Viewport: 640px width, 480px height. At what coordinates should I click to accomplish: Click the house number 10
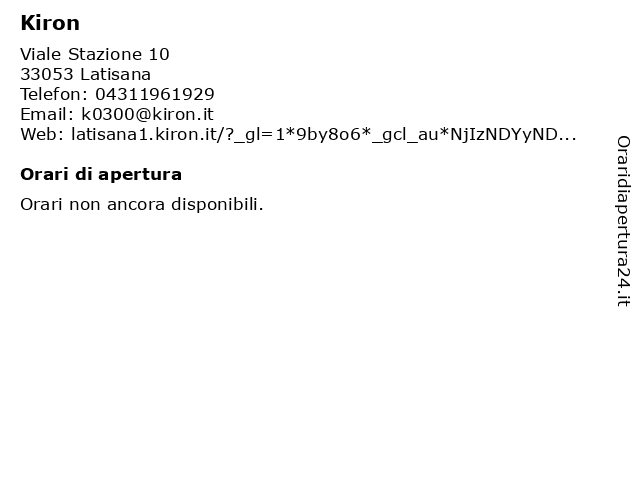tap(159, 54)
